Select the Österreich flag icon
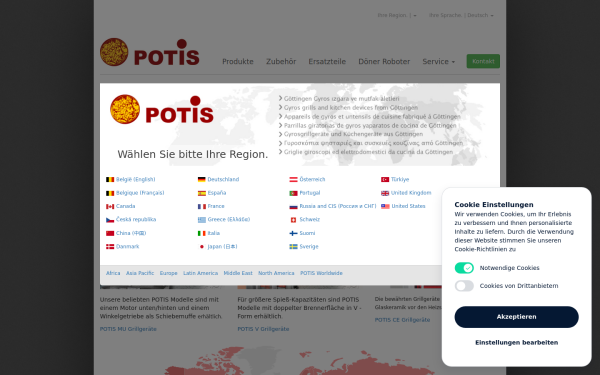Image resolution: width=600 pixels, height=375 pixels. click(293, 179)
